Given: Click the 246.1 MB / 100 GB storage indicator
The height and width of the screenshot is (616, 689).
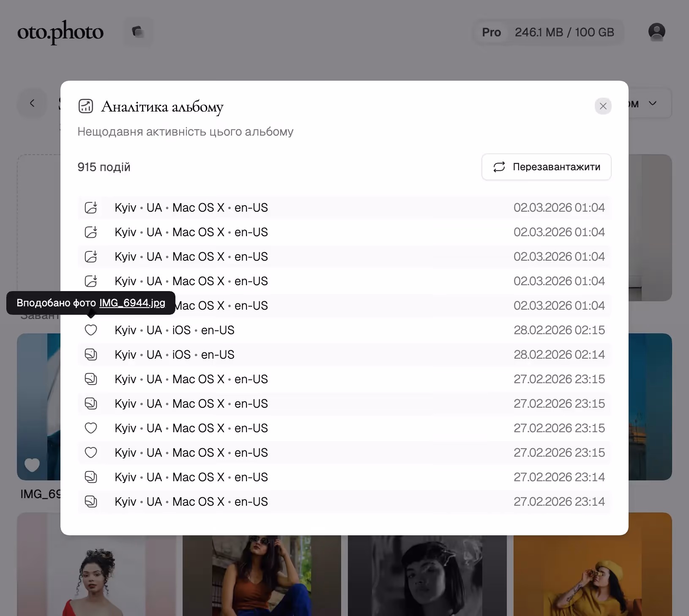Looking at the screenshot, I should [564, 32].
